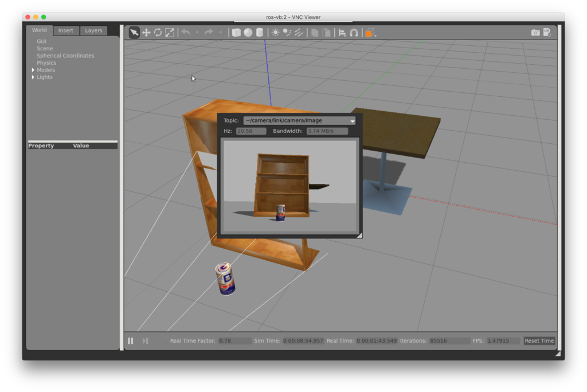The width and height of the screenshot is (587, 392).
Task: Select the translate mode tool
Action: [x=145, y=33]
